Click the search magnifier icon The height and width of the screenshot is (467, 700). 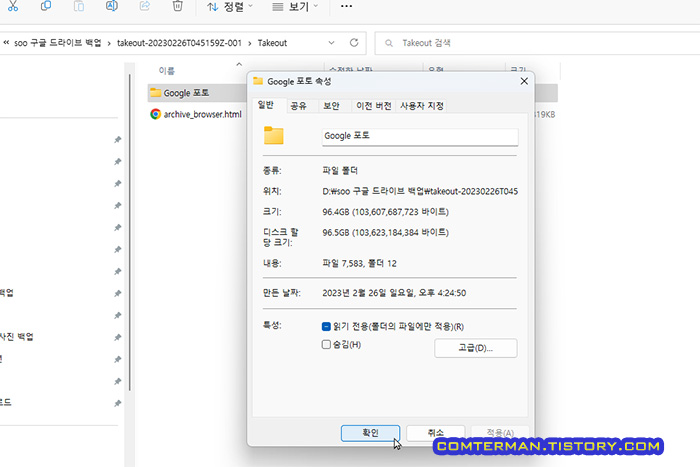[389, 43]
